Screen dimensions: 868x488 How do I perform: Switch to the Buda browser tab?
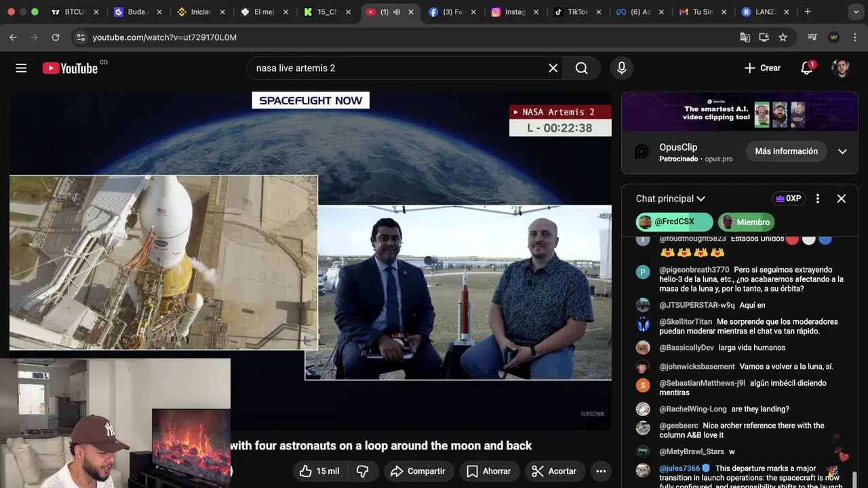[x=139, y=12]
